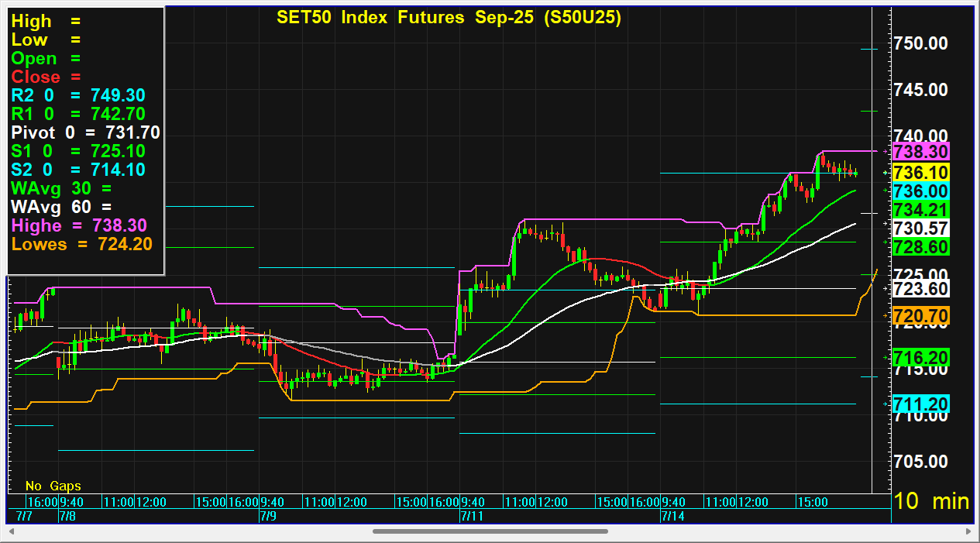Click the right arrow of horizontal scrollbar

pyautogui.click(x=967, y=531)
